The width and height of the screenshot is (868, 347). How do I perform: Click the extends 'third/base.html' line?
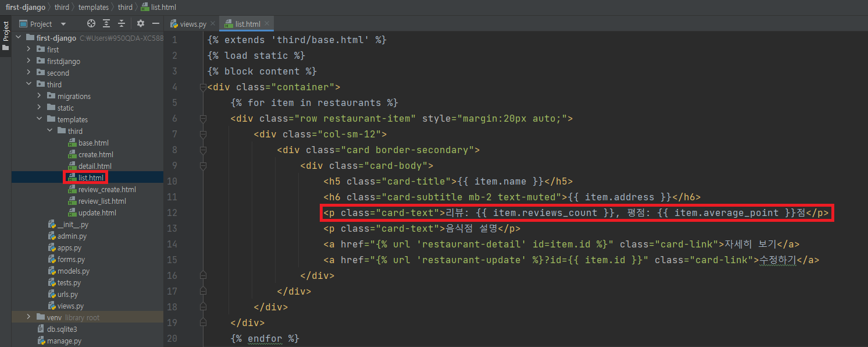coord(297,40)
